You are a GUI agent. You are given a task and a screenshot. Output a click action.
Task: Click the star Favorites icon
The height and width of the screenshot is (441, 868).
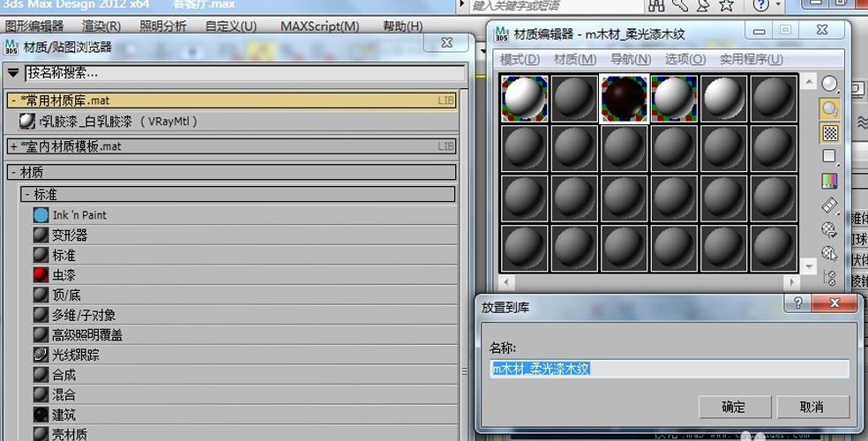tap(726, 5)
